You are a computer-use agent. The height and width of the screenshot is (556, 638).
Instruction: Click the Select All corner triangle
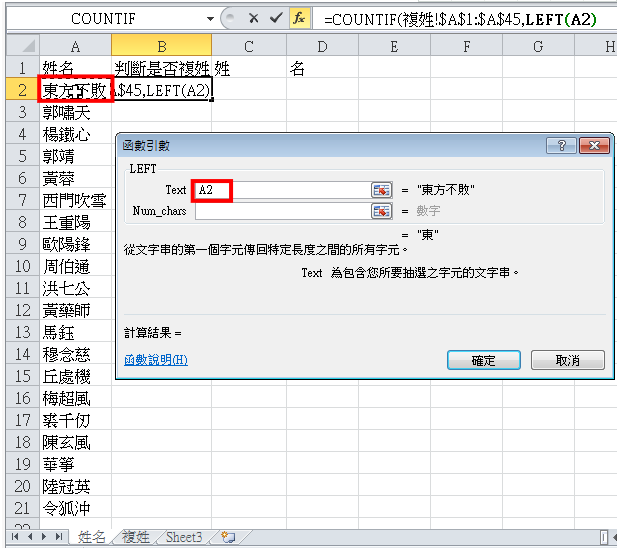(x=23, y=45)
